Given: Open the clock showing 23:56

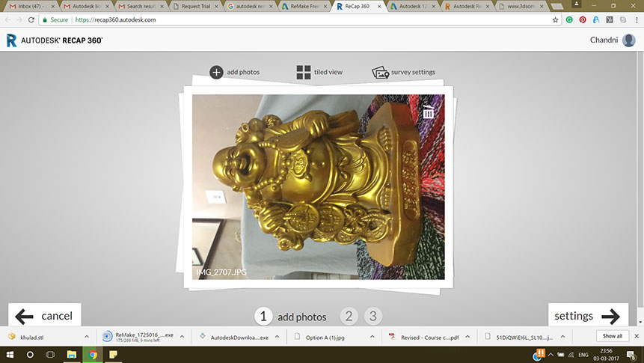Looking at the screenshot, I should point(606,354).
